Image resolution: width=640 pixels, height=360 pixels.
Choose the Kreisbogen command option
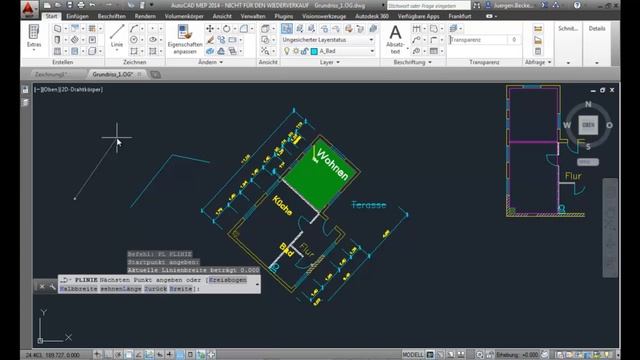(228, 280)
